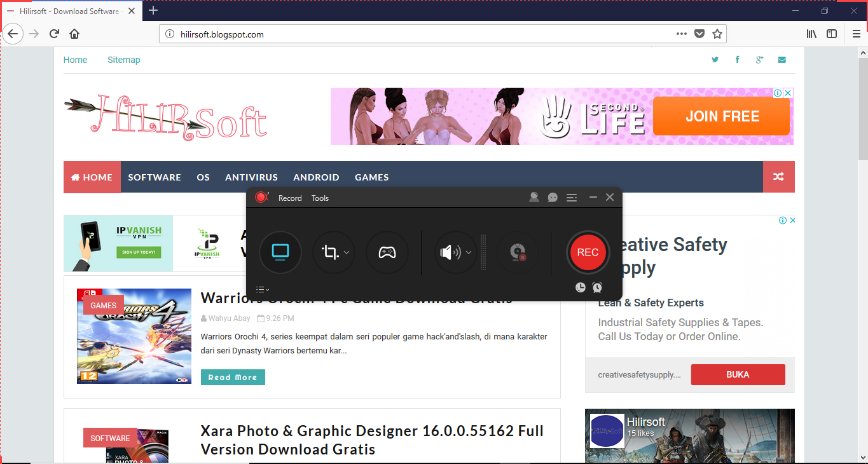The height and width of the screenshot is (464, 868).
Task: Click Read More for Warriors Orochi 4
Action: pos(233,377)
